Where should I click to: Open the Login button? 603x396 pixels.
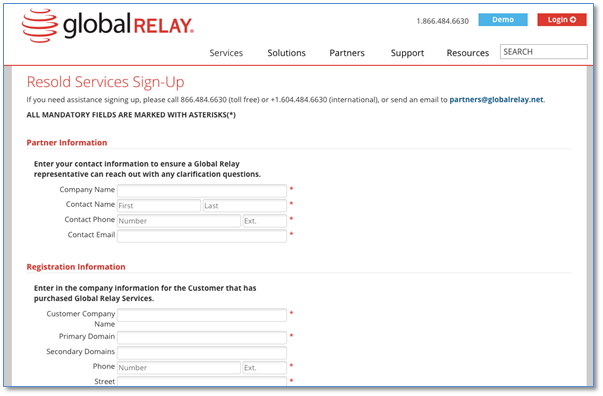(561, 20)
